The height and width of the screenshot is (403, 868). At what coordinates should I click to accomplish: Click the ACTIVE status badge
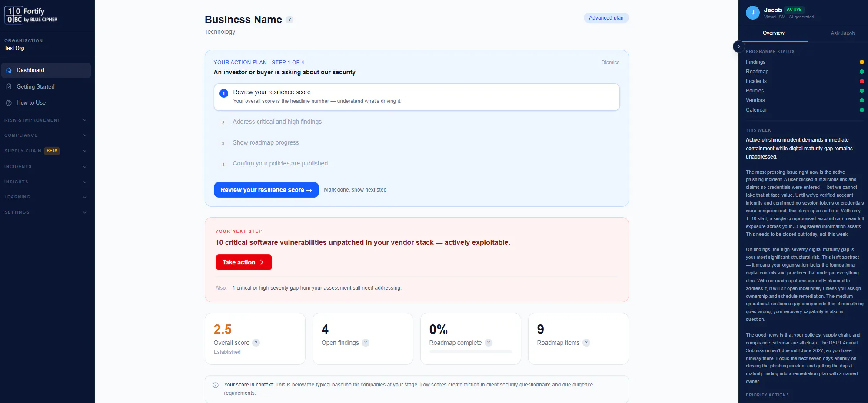pos(794,10)
